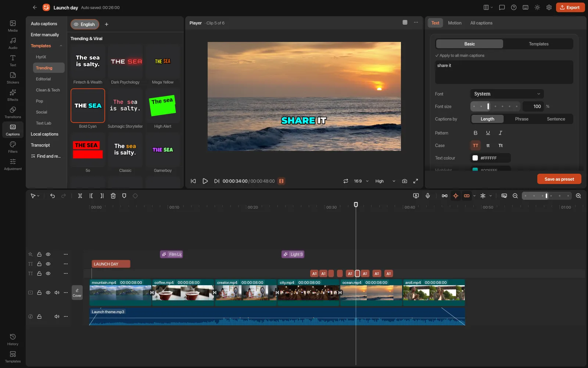Open more options for the LAUNCH DAY track

pyautogui.click(x=66, y=264)
